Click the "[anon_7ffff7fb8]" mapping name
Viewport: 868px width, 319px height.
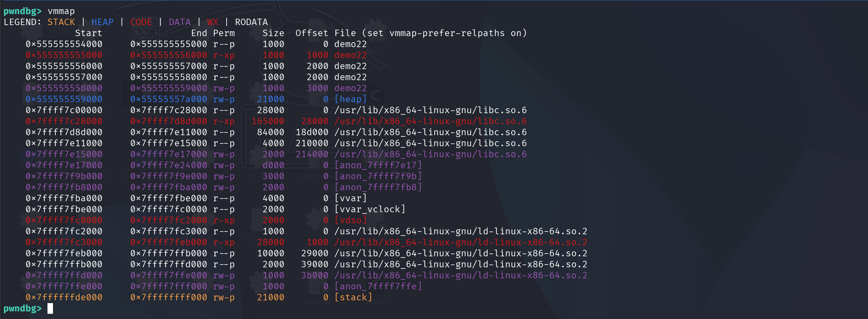(378, 187)
